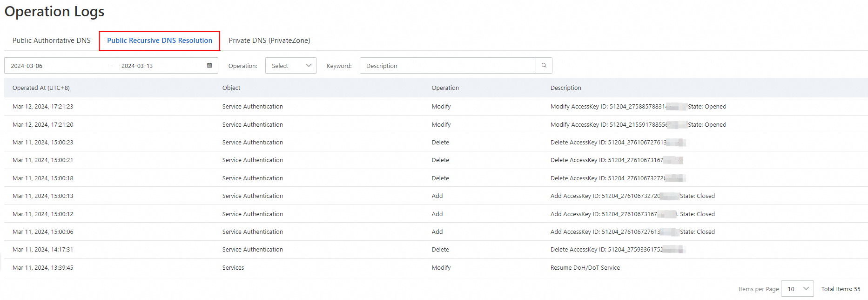Expand the Items per Page dropdown
This screenshot has height=300, width=868.
[x=797, y=289]
